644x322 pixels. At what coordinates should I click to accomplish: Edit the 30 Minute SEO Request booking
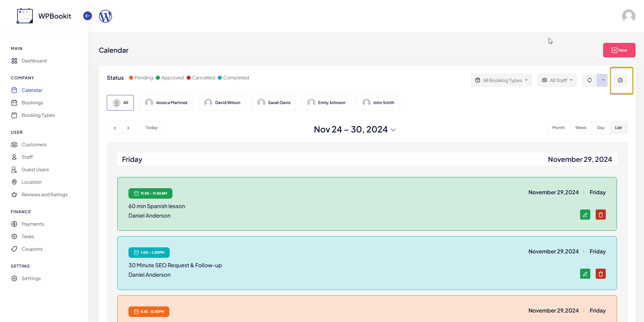585,274
